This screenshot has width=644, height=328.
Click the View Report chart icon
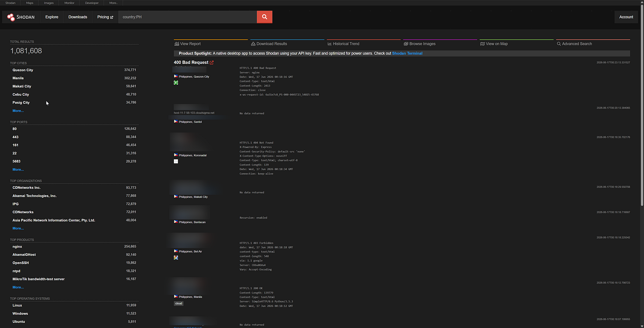coord(177,44)
